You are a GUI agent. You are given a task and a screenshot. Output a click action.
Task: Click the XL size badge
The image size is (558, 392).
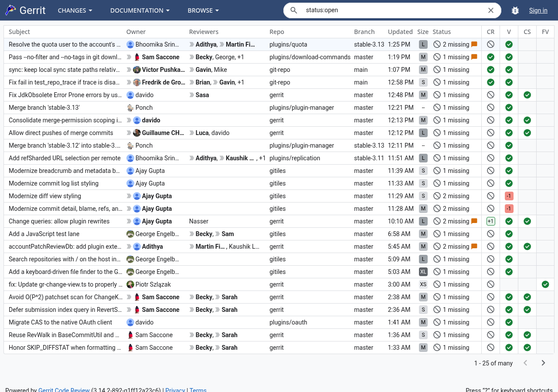coord(423,272)
